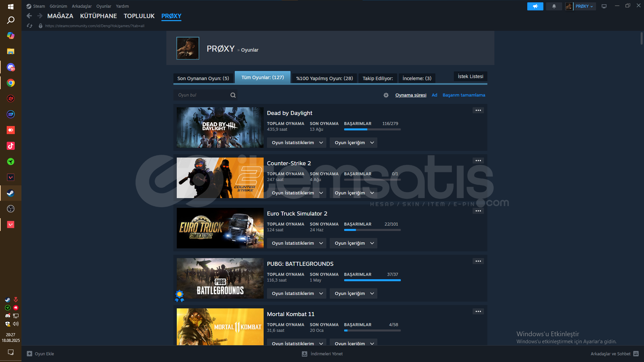Open the Discord taskbar icon
644x362 pixels.
(11, 67)
